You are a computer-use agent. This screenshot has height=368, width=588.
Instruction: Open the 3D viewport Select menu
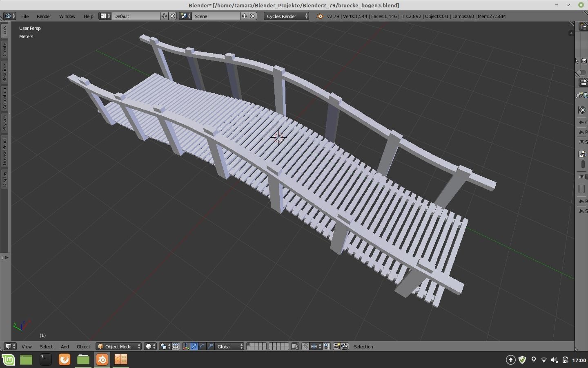coord(46,346)
